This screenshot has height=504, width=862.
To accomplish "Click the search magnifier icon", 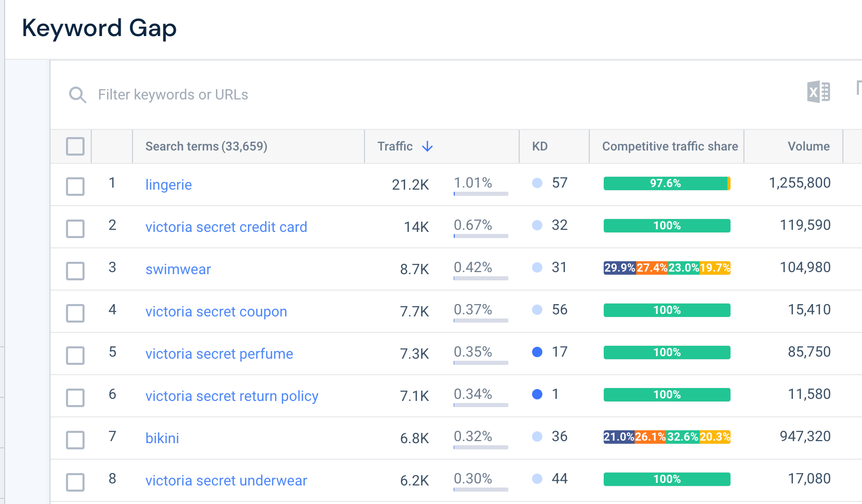I will pos(78,95).
